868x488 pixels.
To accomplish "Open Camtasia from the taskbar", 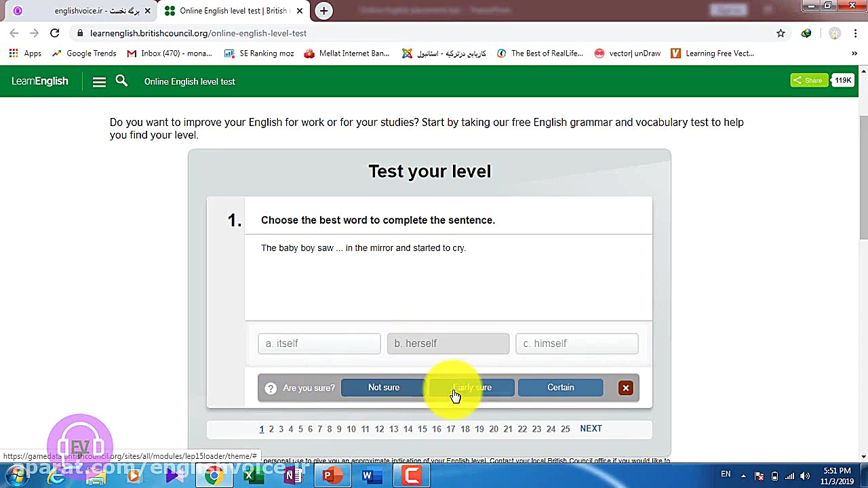I will click(412, 476).
